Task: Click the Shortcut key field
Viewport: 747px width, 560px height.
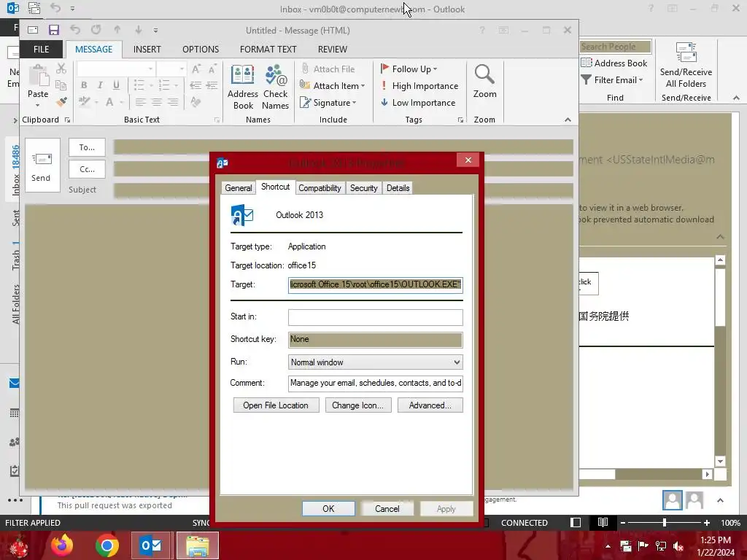Action: coord(376,340)
